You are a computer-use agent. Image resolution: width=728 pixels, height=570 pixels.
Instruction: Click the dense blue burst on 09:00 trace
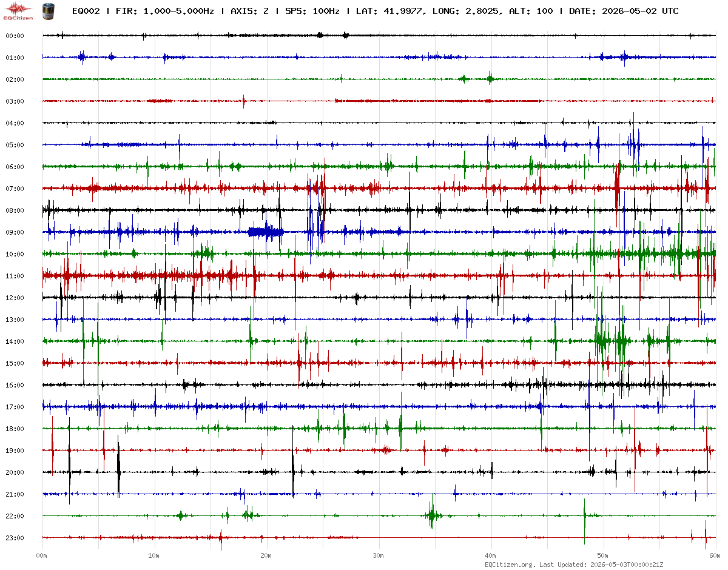(266, 232)
